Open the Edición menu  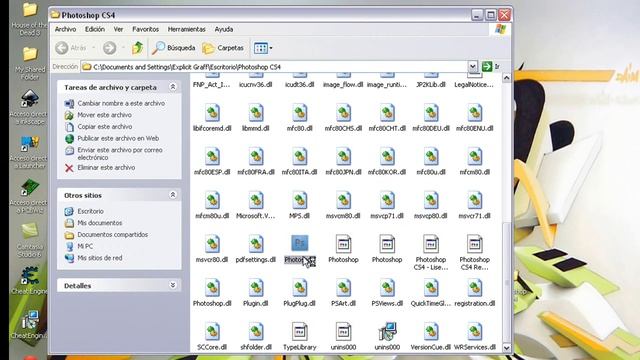pos(95,29)
